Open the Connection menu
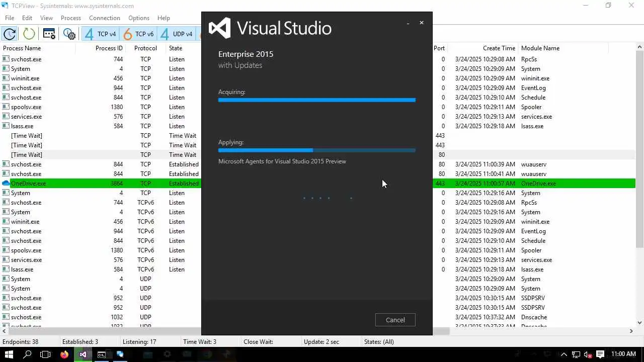Screen dimensions: 644x362 [105, 18]
